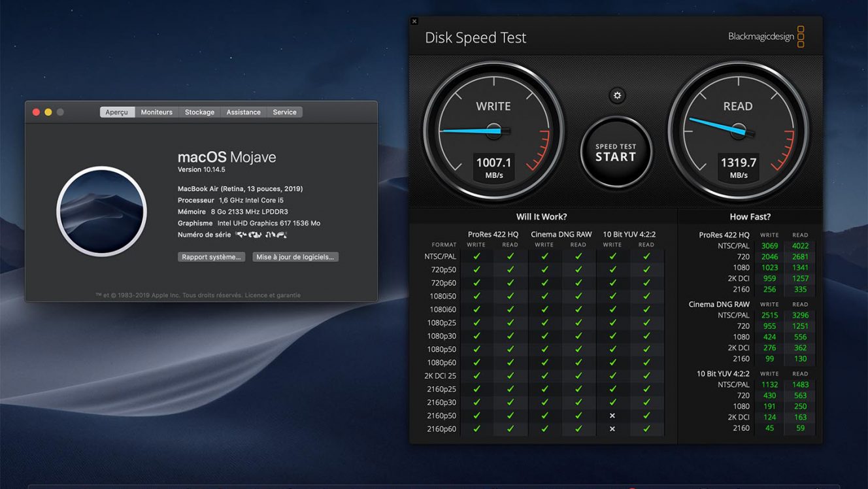The image size is (868, 489).
Task: Switch to the Aperçu tab
Action: [117, 112]
